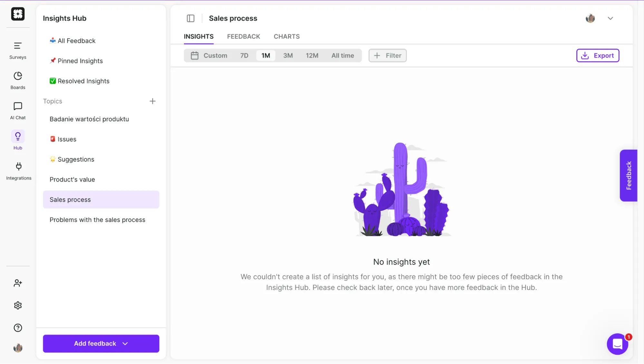Add a new topic with plus icon
This screenshot has height=364, width=644.
152,101
